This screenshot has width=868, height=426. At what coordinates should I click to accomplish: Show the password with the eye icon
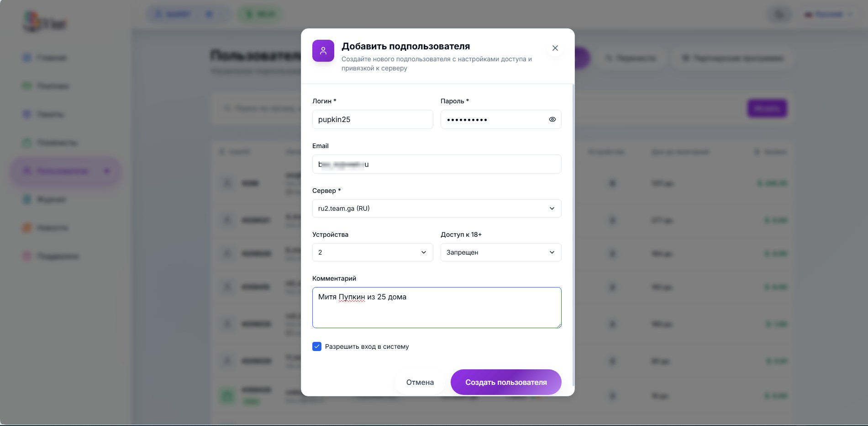[x=552, y=119]
